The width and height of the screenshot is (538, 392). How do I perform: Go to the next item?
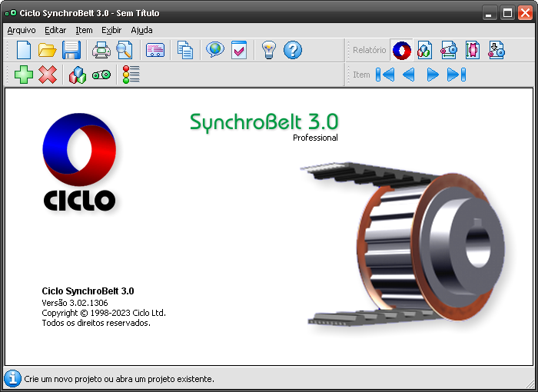pyautogui.click(x=433, y=75)
